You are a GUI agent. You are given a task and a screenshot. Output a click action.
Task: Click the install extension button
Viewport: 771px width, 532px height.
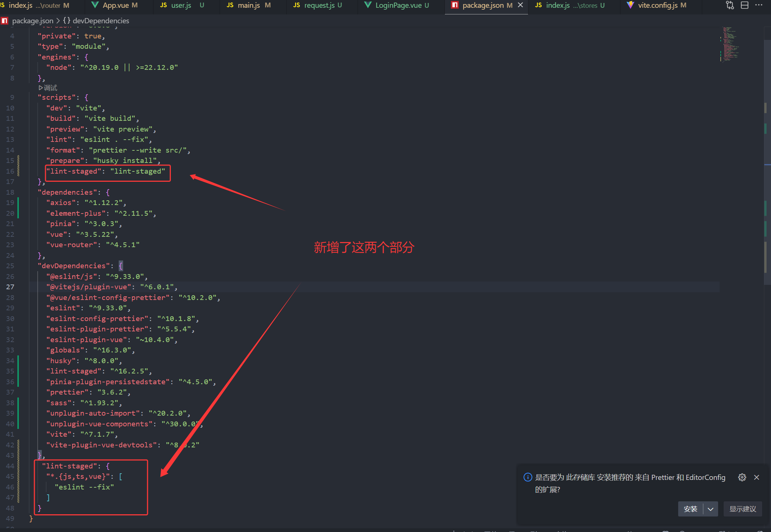click(690, 509)
